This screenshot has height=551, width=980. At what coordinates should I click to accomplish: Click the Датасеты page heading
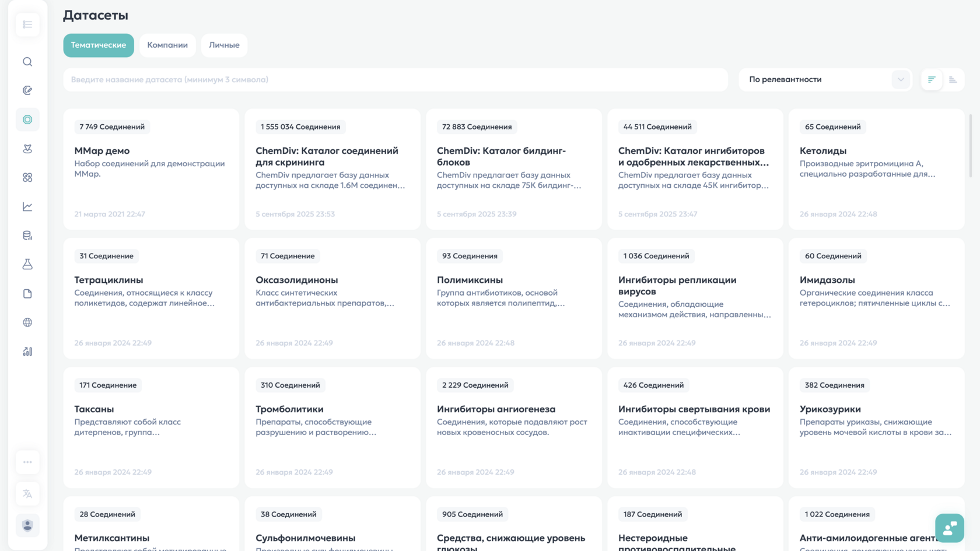click(x=96, y=15)
